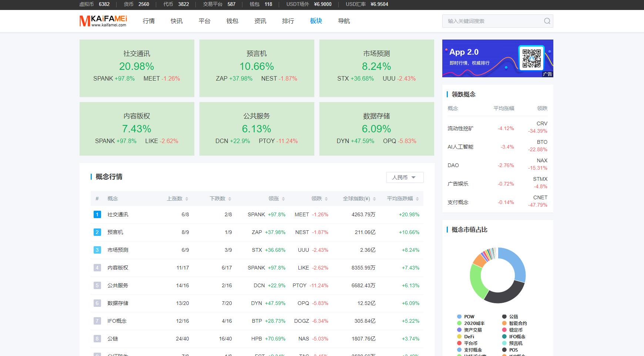This screenshot has height=356, width=644.
Task: Open 流动性挖矿 in 领跌概念 list
Action: tap(460, 129)
